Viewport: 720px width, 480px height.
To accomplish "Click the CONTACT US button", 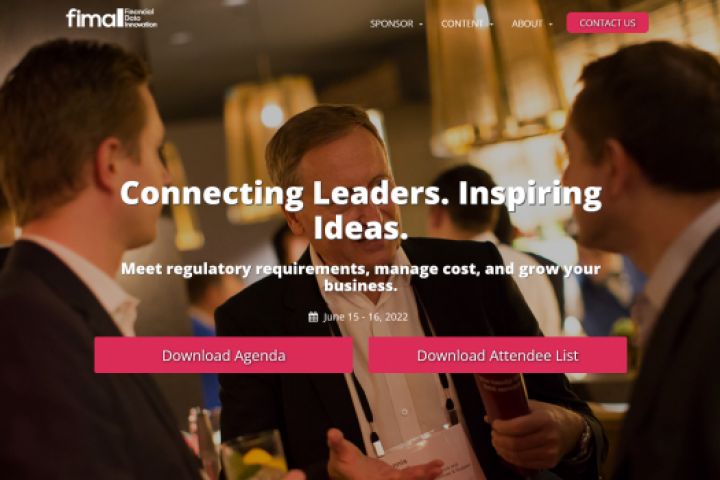I will coord(607,23).
